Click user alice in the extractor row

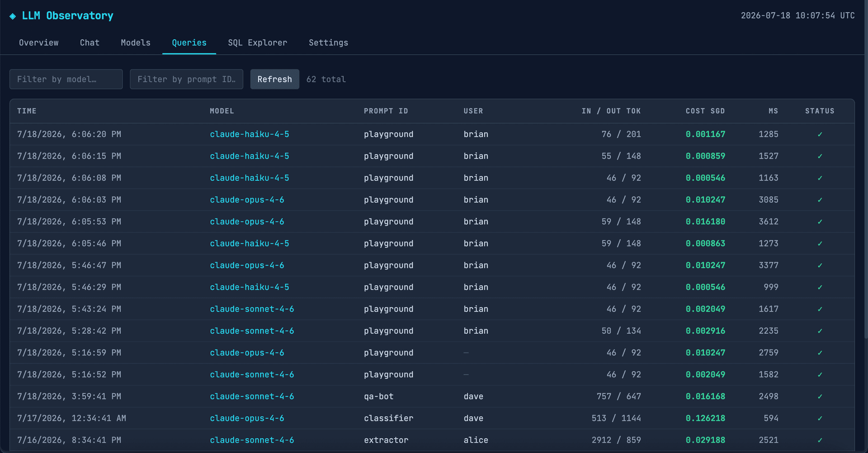coord(476,440)
